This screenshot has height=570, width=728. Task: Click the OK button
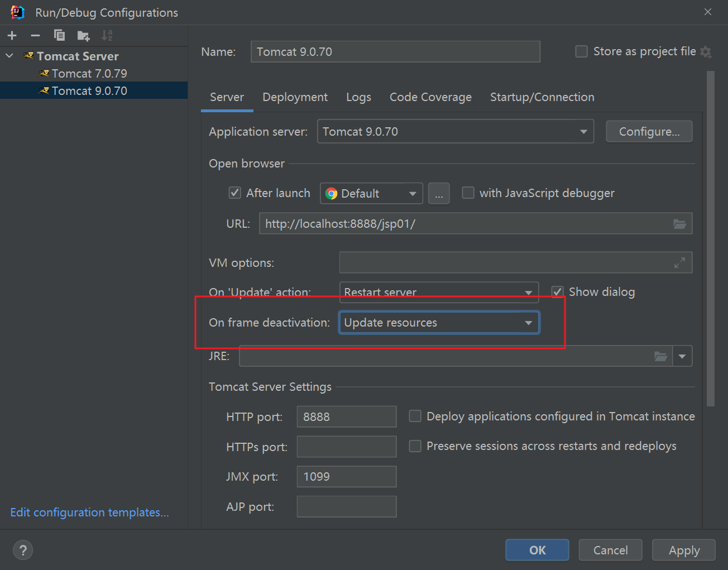click(x=537, y=550)
